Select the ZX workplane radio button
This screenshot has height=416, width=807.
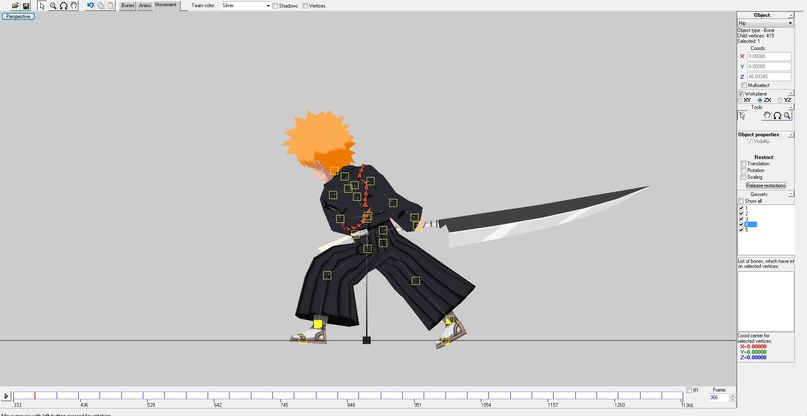pos(760,100)
